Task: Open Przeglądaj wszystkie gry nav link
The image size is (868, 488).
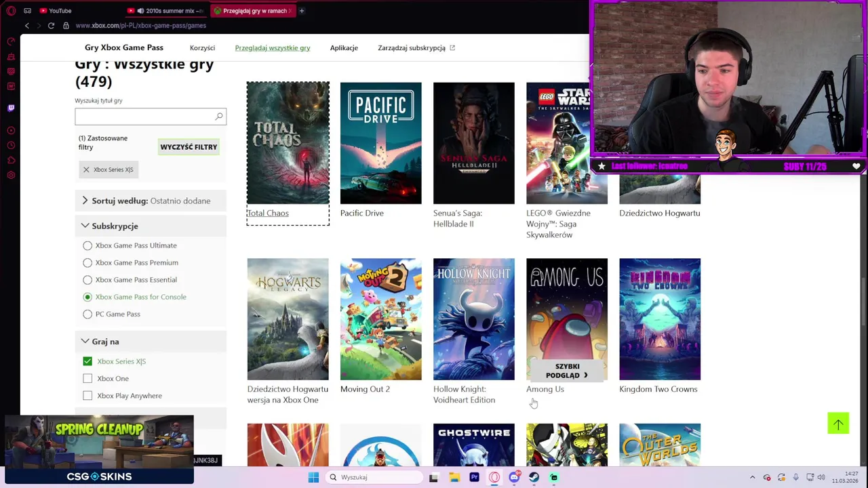Action: click(273, 47)
